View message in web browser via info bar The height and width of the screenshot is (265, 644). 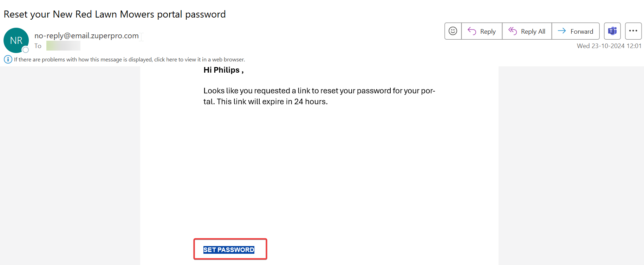129,60
